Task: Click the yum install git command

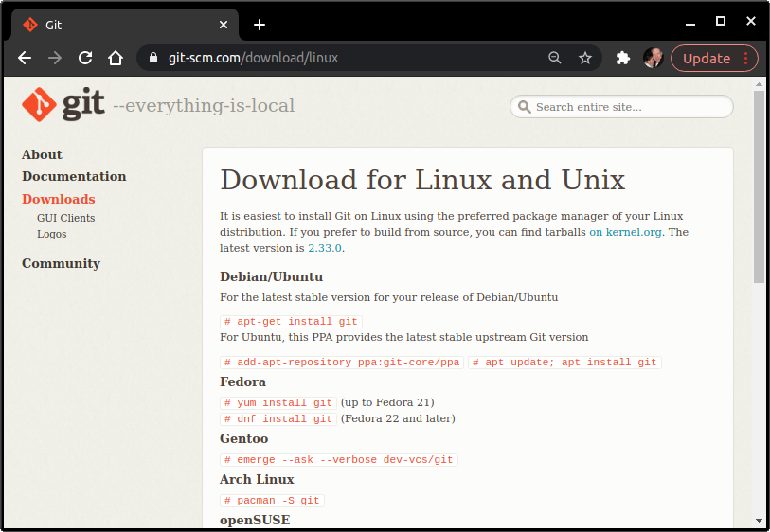Action: pyautogui.click(x=278, y=403)
